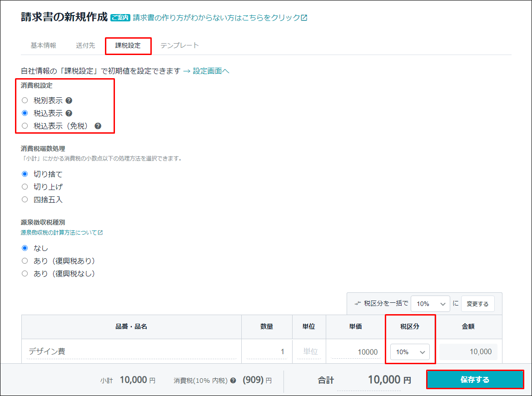The height and width of the screenshot is (396, 532).
Task: Choose 切り上げ rounding option
Action: [x=25, y=186]
